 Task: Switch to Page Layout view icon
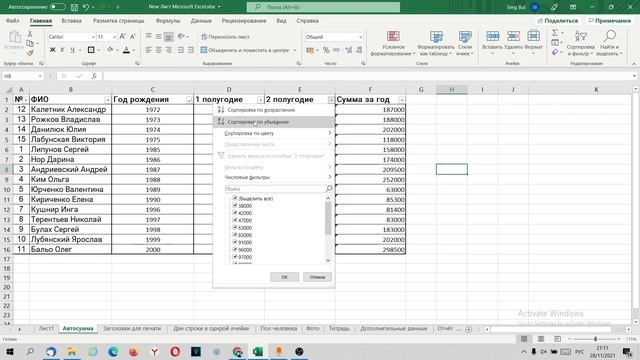[x=540, y=339]
